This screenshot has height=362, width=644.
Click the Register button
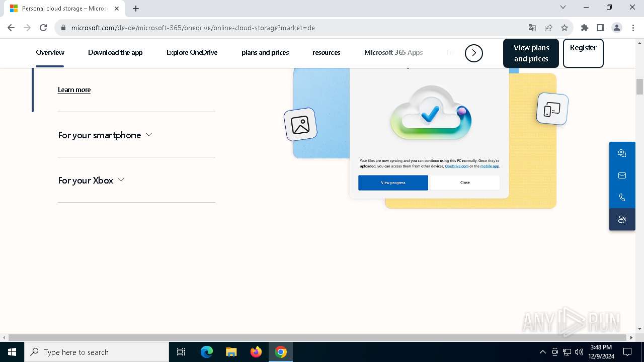(583, 53)
